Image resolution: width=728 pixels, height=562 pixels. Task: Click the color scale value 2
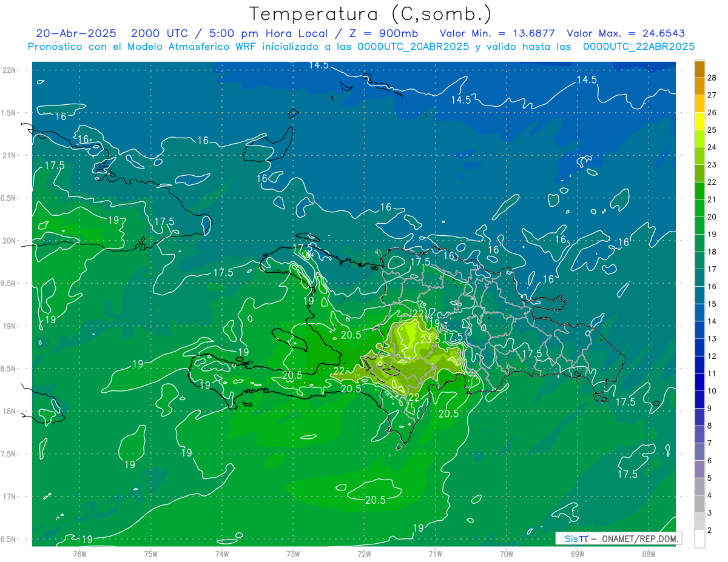(710, 530)
